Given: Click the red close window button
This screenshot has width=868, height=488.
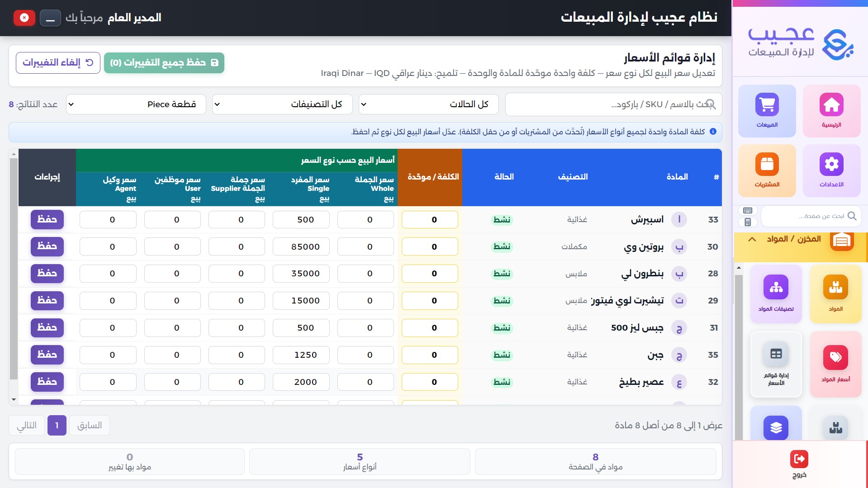Looking at the screenshot, I should [x=24, y=18].
